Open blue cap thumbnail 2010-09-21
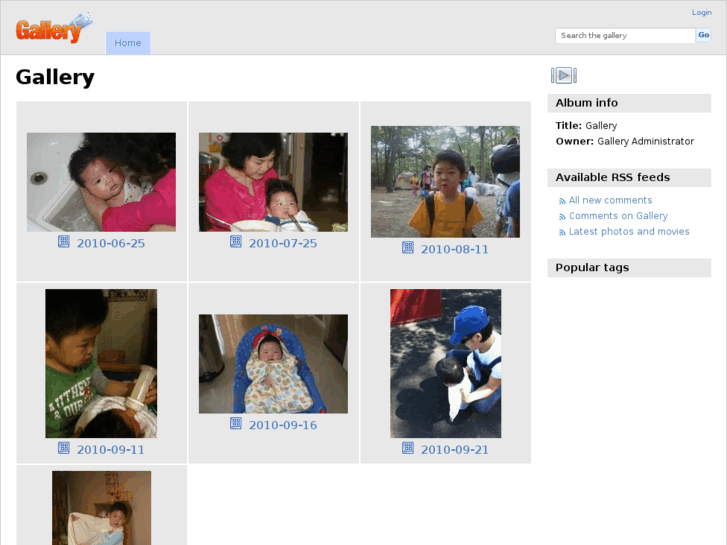 445,363
